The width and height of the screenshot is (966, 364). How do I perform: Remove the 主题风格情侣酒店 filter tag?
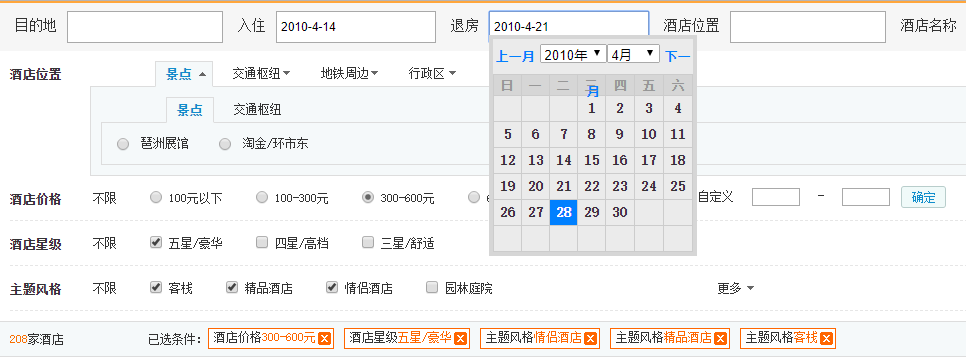(x=591, y=339)
